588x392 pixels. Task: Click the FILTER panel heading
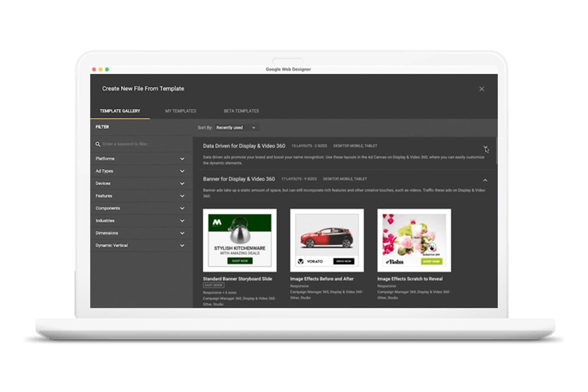click(x=102, y=127)
